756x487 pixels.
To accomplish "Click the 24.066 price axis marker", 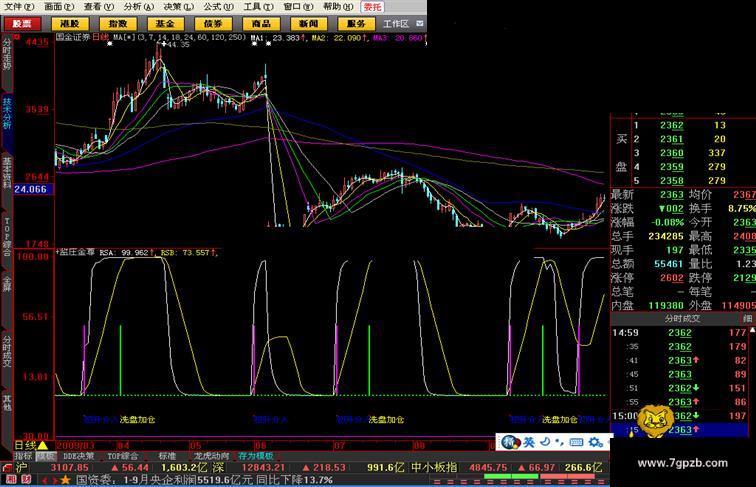I will click(31, 189).
